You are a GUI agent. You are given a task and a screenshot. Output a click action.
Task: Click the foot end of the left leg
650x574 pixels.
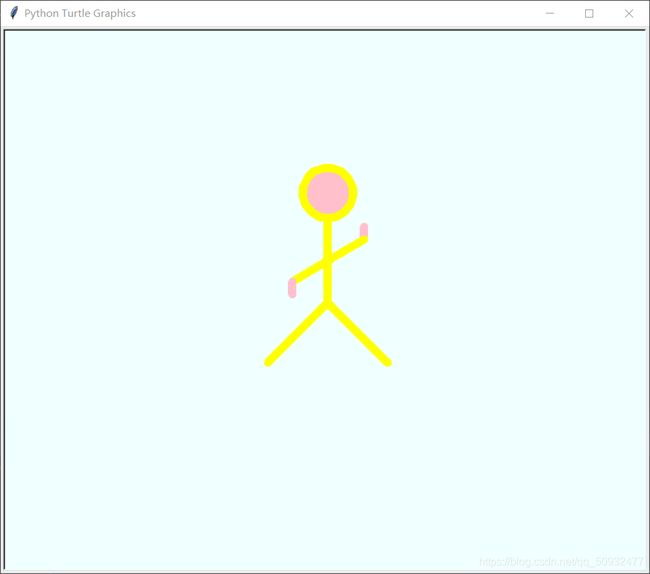click(268, 362)
